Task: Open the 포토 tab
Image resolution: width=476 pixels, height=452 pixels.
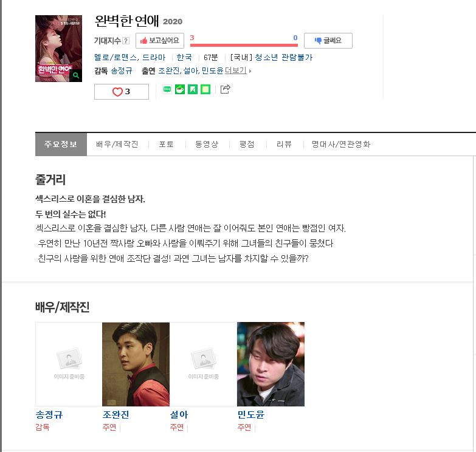Action: click(167, 145)
